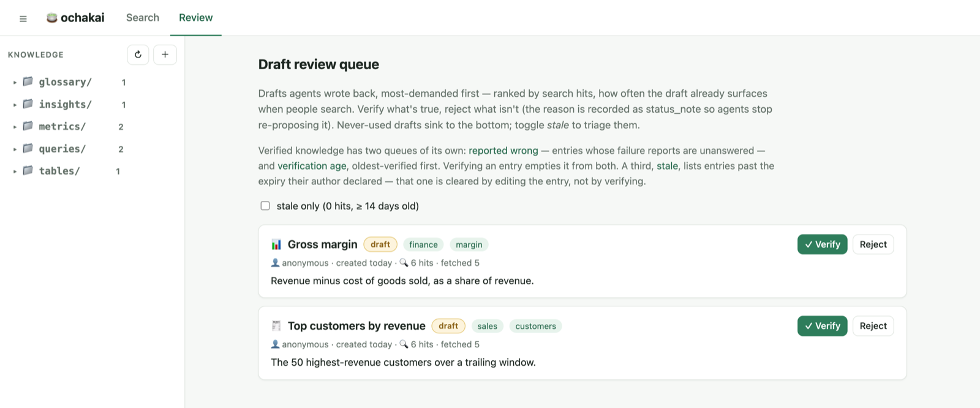
Task: Reject the Gross margin draft
Action: pos(873,244)
